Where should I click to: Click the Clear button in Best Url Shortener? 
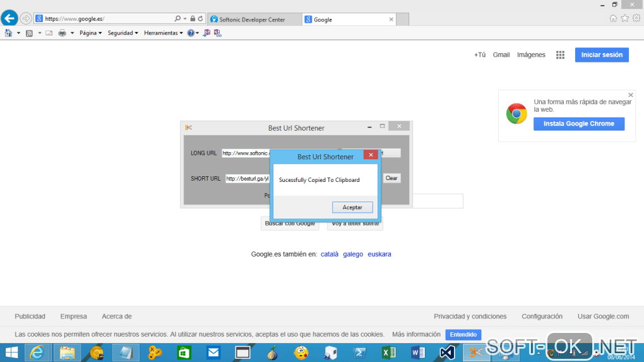391,178
